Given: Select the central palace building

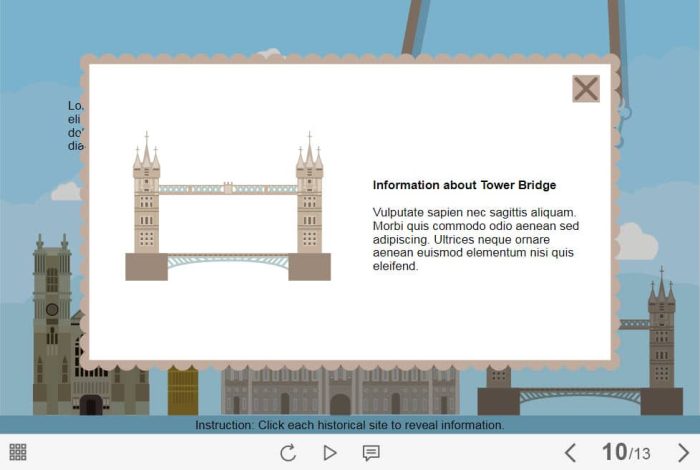Looking at the screenshot, I should pyautogui.click(x=340, y=390).
